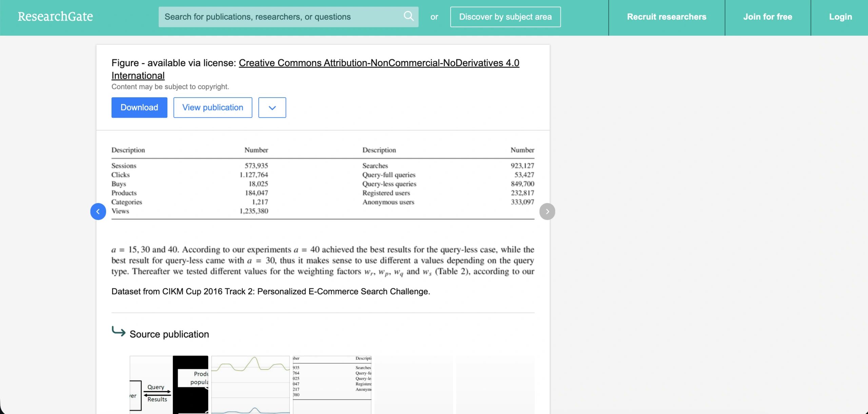Screen dimensions: 868x414
Task: Click the dataset statistics table image
Action: [x=323, y=212]
